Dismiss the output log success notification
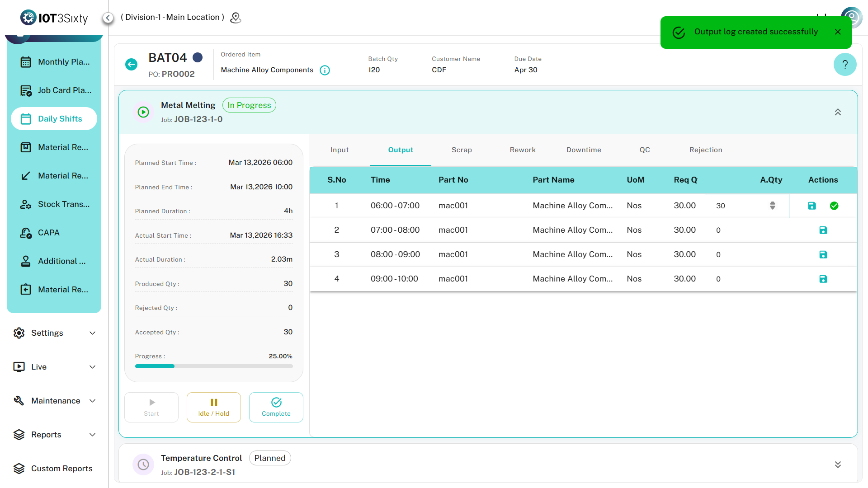 click(837, 32)
